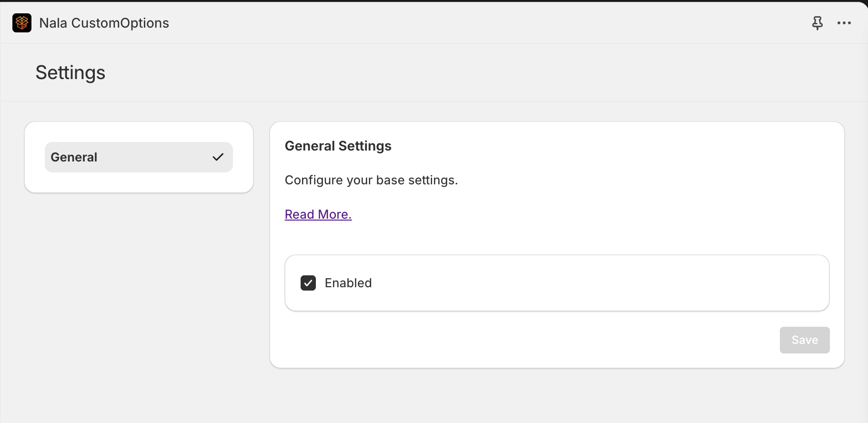Click the word Read in the link
868x423 pixels.
pos(299,214)
